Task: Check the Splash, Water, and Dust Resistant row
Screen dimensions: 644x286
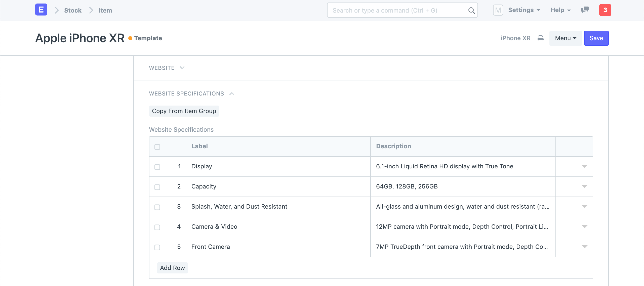Action: [x=157, y=207]
